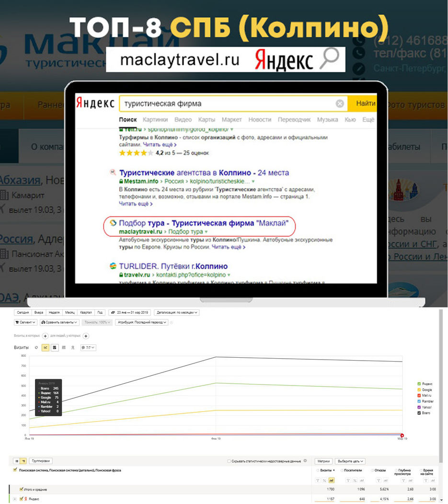Expand the maclaytravel.ru result options arrow
This screenshot has width=448, height=504.
point(206,232)
